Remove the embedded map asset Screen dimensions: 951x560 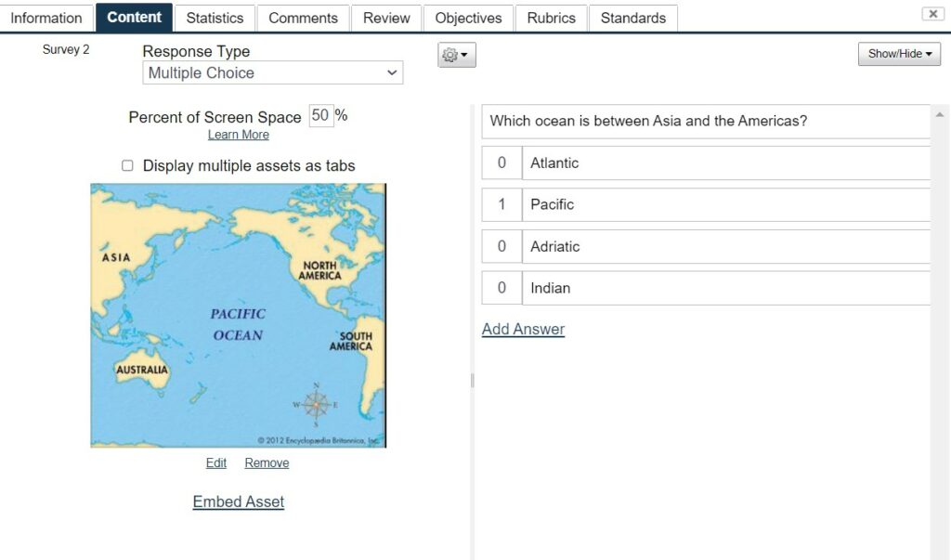(267, 462)
